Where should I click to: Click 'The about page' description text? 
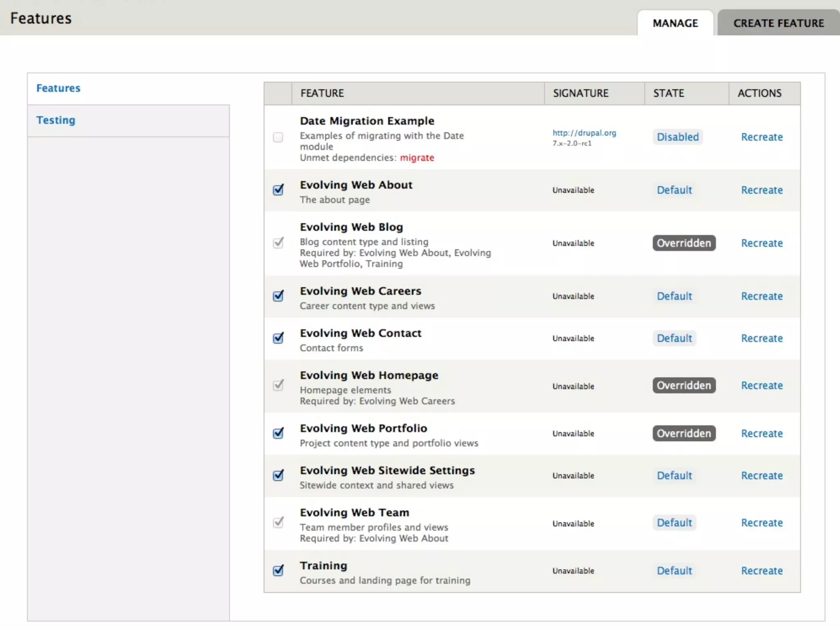[x=335, y=200]
